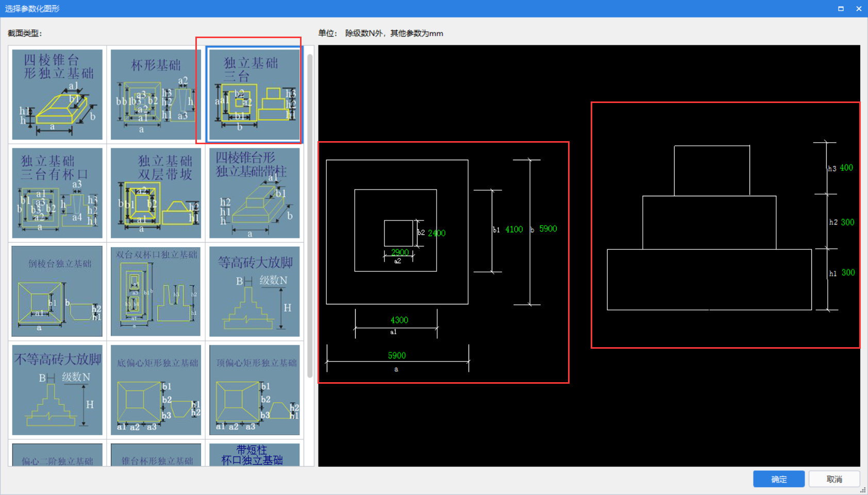Image resolution: width=868 pixels, height=495 pixels.
Task: Pick the 顶偏心矩形独立基础 section type
Action: [254, 390]
